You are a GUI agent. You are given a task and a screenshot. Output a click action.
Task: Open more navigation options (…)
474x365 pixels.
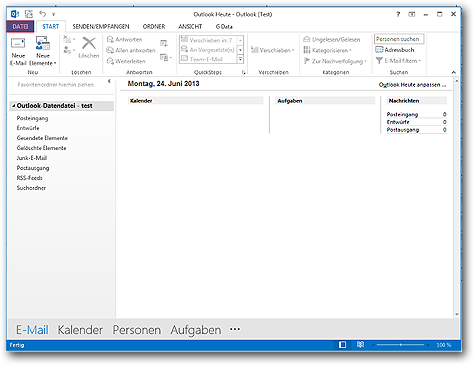point(235,329)
